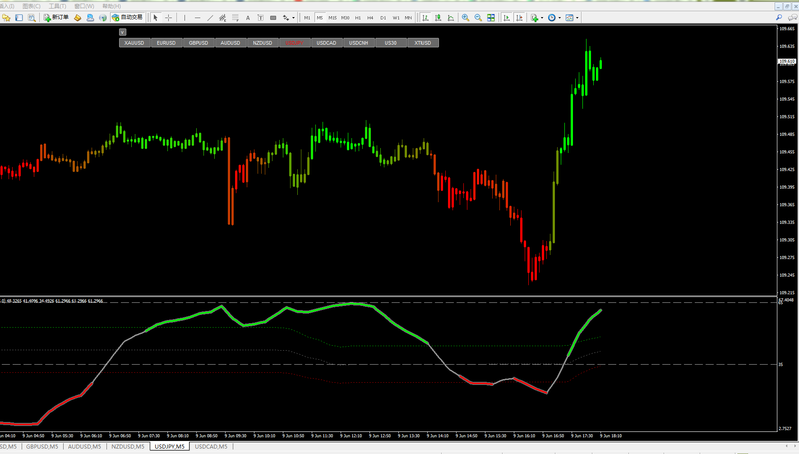
Task: Select the crosshair tool
Action: [x=168, y=18]
